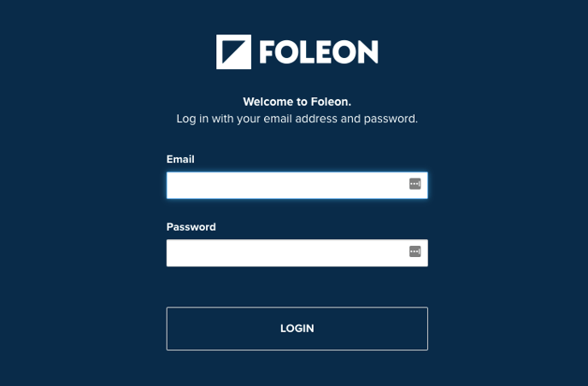Click the FOLEON wordmark text

pos(318,53)
